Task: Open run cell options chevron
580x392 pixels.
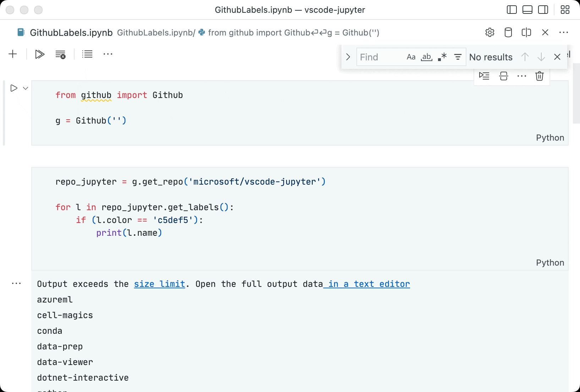Action: coord(26,88)
